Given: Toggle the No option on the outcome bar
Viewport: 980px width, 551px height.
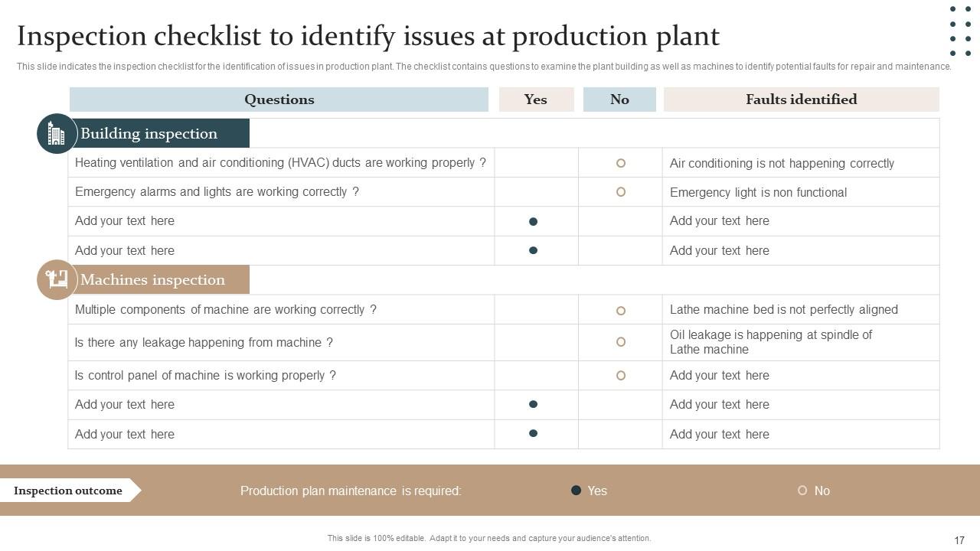Looking at the screenshot, I should click(802, 491).
